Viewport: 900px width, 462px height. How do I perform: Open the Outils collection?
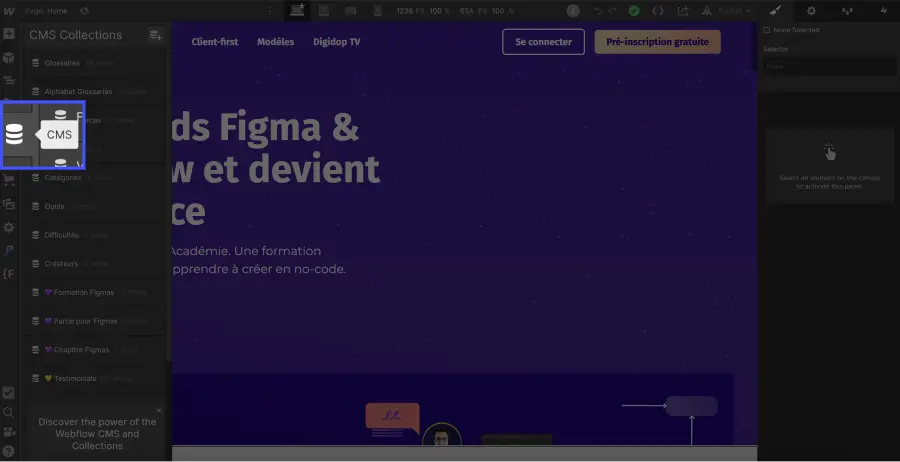[x=95, y=207]
